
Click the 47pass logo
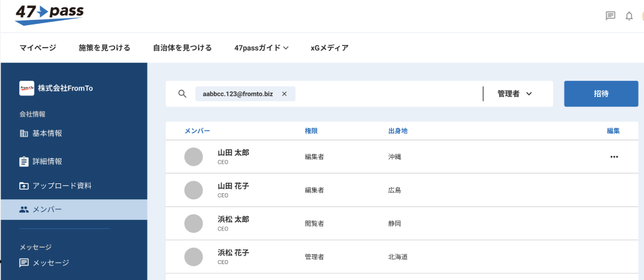[50, 15]
